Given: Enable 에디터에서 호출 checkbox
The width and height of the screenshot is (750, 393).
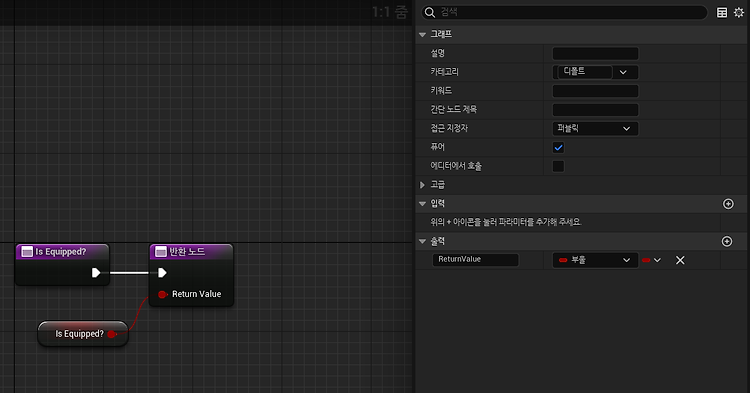Looking at the screenshot, I should [558, 166].
